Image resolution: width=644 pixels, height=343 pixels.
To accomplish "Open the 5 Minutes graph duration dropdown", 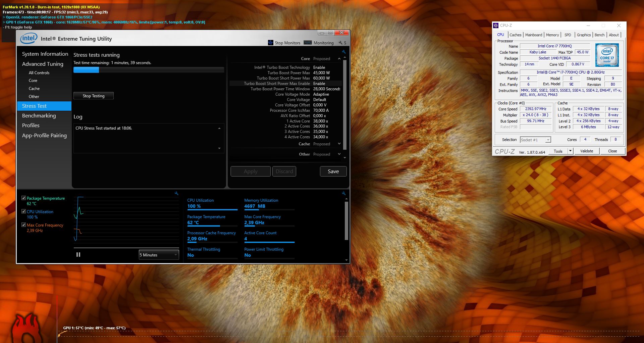I will (x=159, y=255).
